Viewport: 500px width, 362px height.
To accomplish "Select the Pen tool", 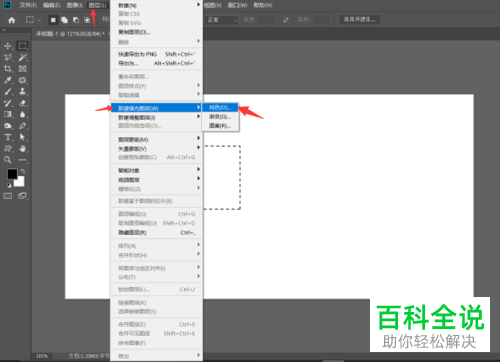I will [x=22, y=126].
